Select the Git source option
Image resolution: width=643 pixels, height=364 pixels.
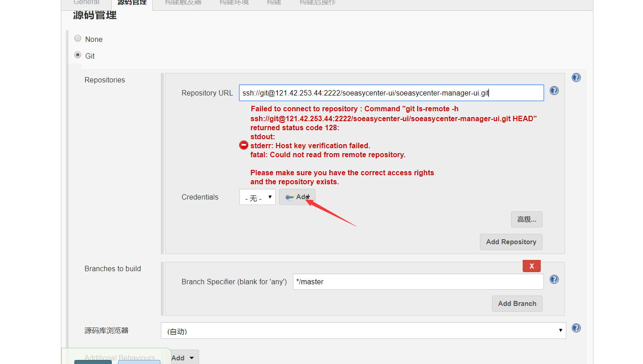point(78,55)
